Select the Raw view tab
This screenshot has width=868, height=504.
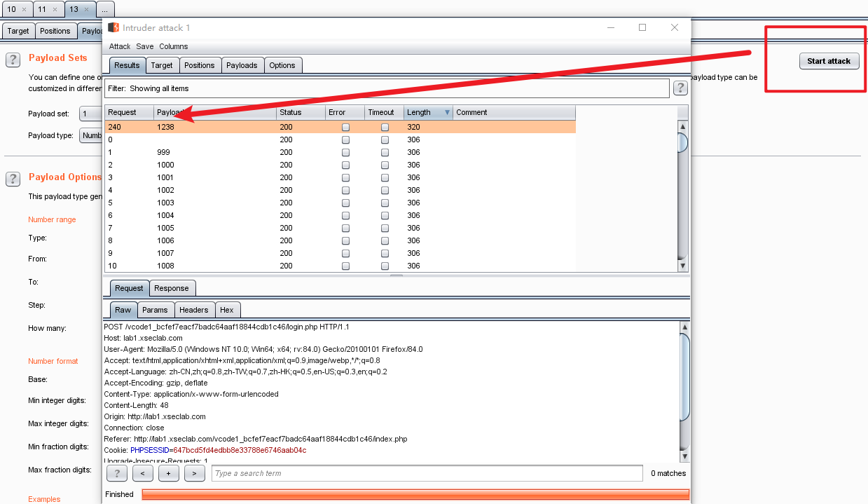tap(123, 310)
